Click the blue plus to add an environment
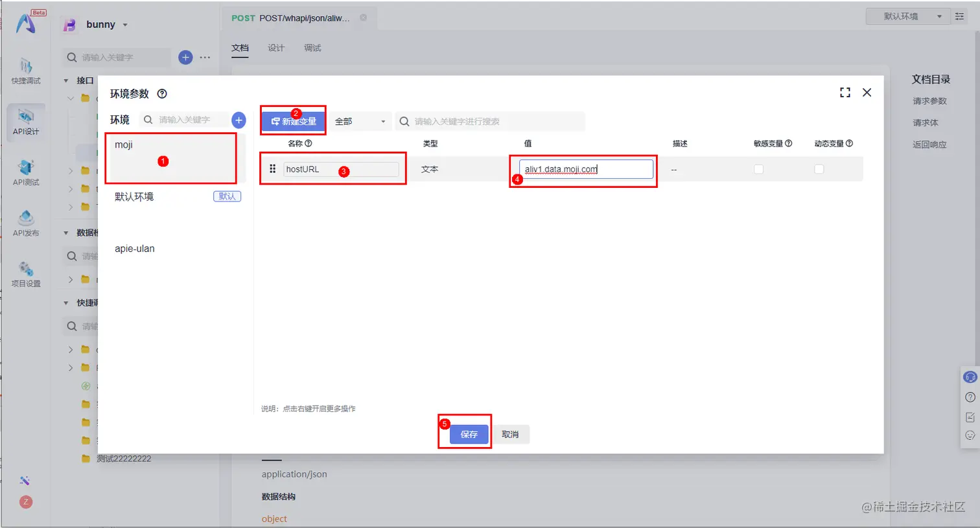The image size is (980, 528). [239, 120]
